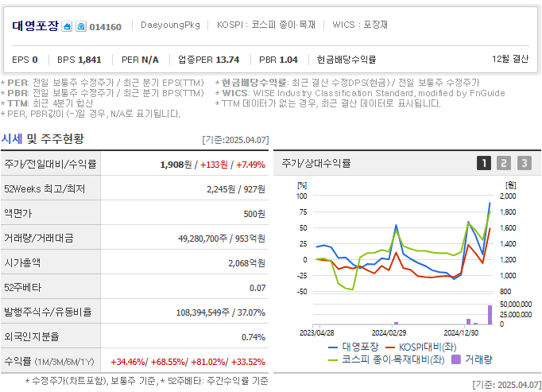Click the 2024/12/30 x-axis date
Viewport: 542px width, 392px height.
tap(461, 333)
